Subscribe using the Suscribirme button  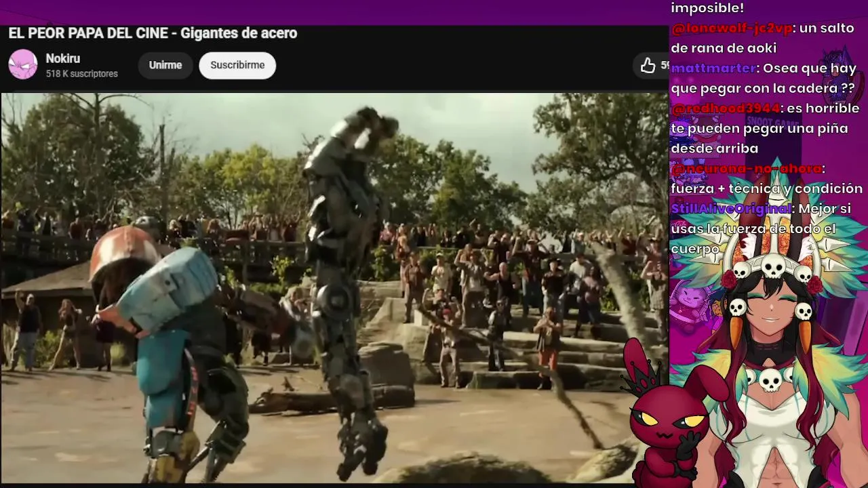[x=237, y=65]
